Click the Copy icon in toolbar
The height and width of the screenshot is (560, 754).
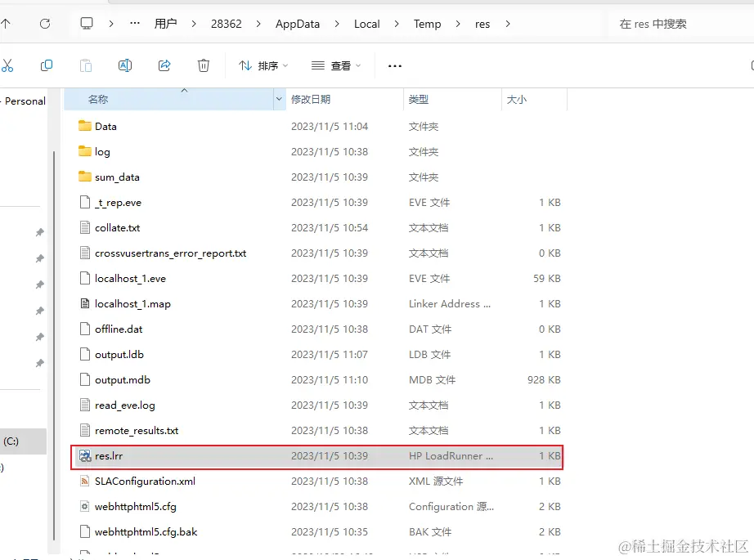[x=47, y=65]
